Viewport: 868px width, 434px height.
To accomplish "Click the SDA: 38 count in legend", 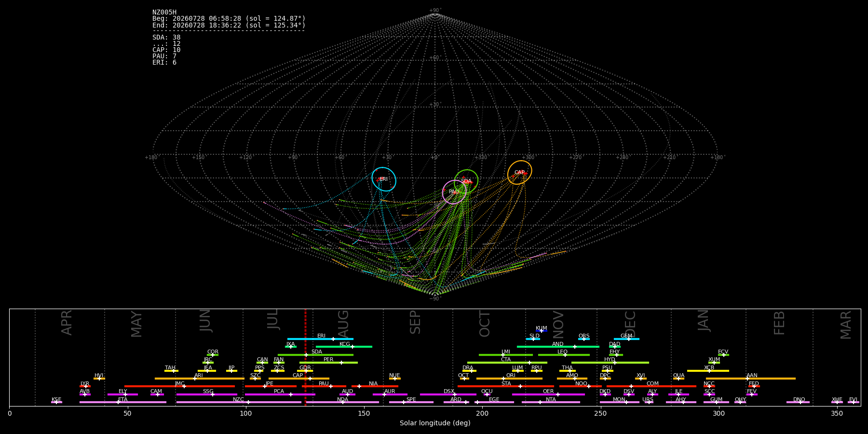I will pos(166,37).
